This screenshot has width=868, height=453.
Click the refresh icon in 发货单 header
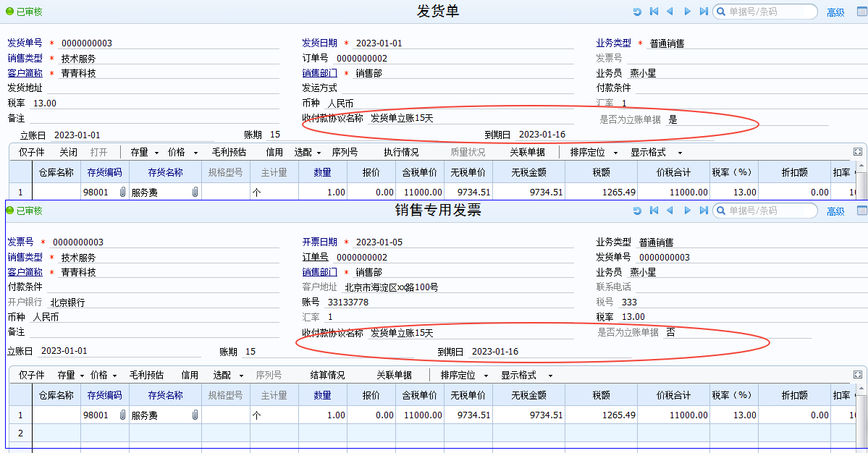coord(637,12)
